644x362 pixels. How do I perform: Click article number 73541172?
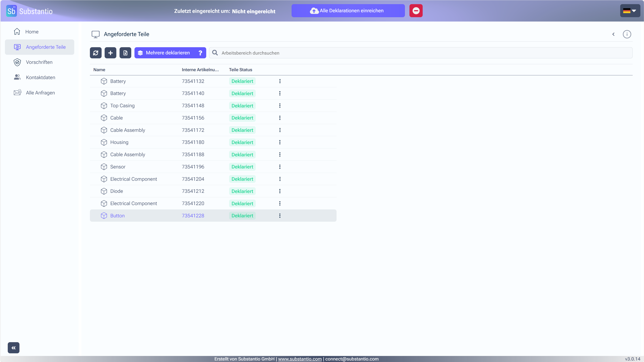[193, 130]
